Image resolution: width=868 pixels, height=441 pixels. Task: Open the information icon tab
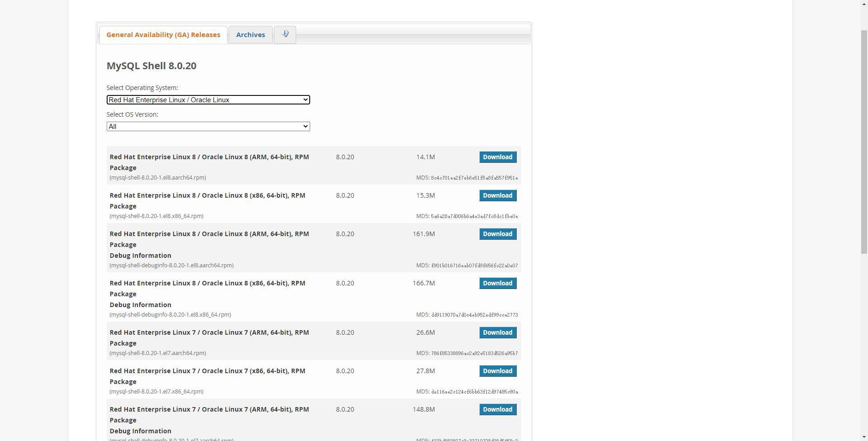point(285,34)
